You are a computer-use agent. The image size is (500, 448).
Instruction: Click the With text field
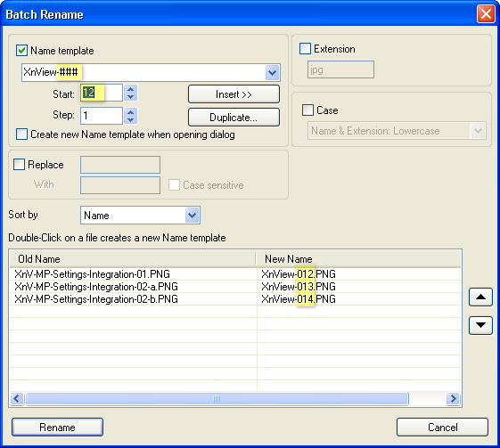[x=120, y=185]
